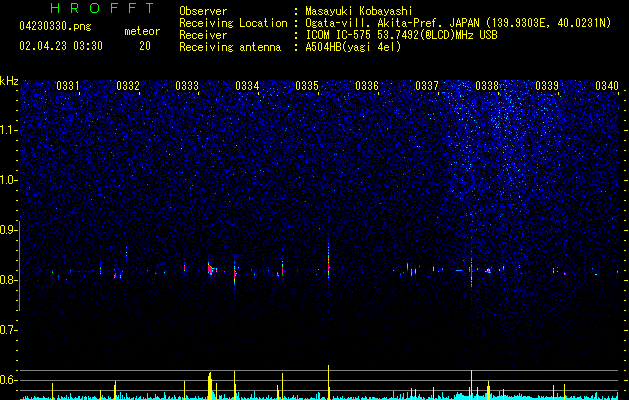Click the 0.8 frequency axis label
This screenshot has height=400, width=629.
7,280
